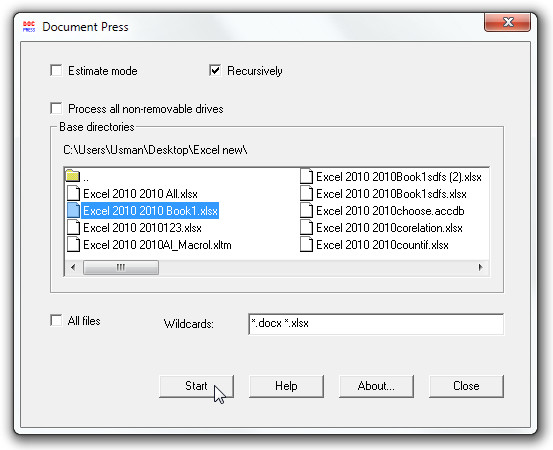Click the right arrow of the file list scrollbar
Viewport: 553px width, 450px height.
click(480, 267)
